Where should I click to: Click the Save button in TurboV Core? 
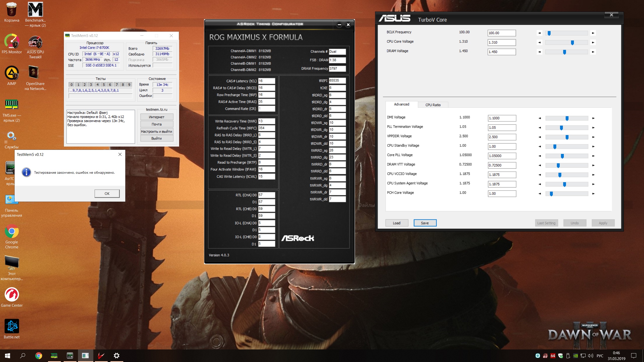(x=425, y=223)
